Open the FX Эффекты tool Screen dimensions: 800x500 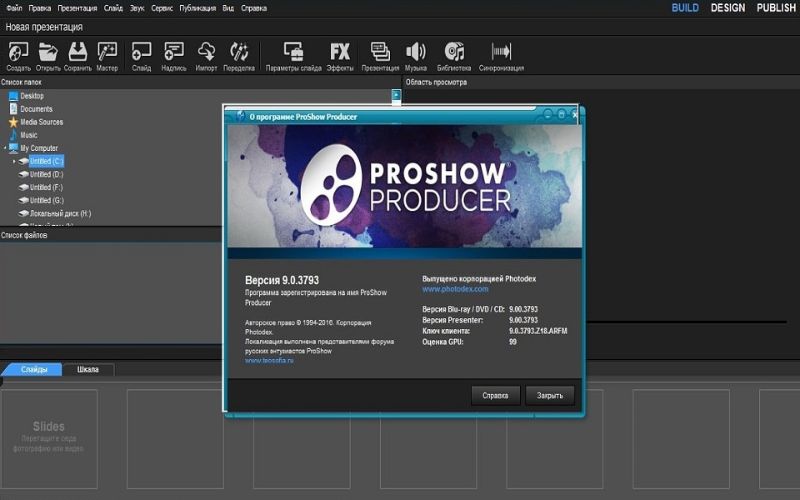coord(340,52)
